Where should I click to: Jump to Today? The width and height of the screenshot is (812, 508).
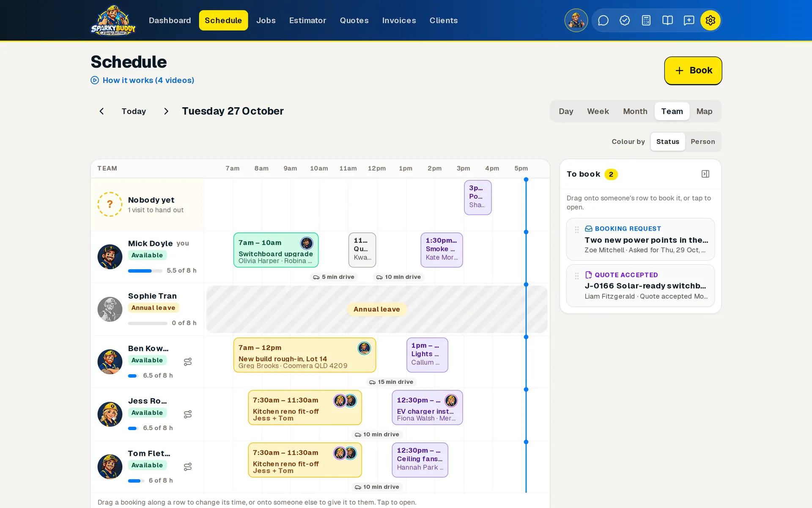[134, 111]
